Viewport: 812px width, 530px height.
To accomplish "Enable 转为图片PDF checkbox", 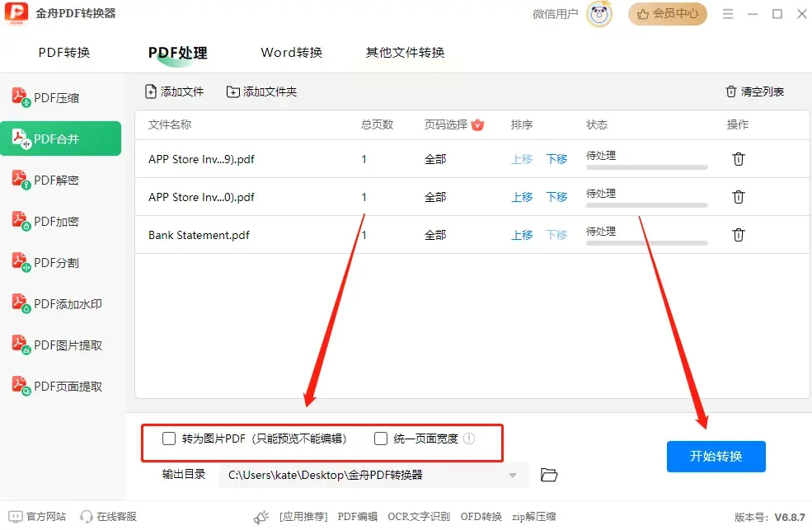I will point(169,439).
